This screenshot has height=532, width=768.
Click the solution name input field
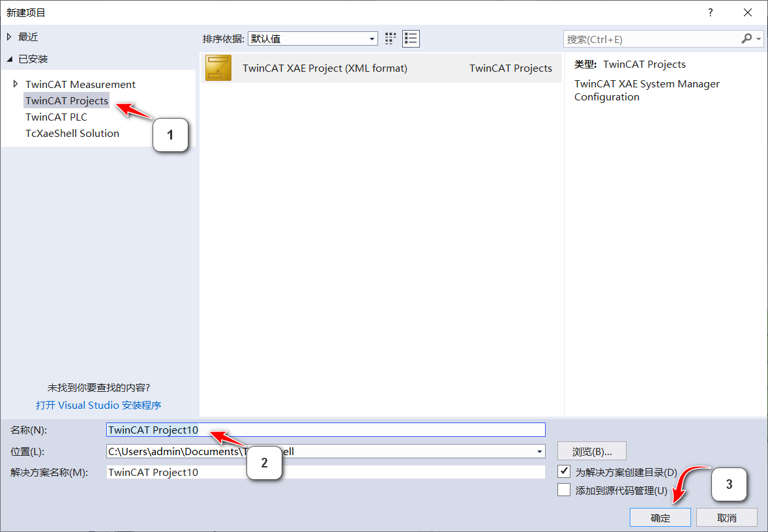point(326,472)
